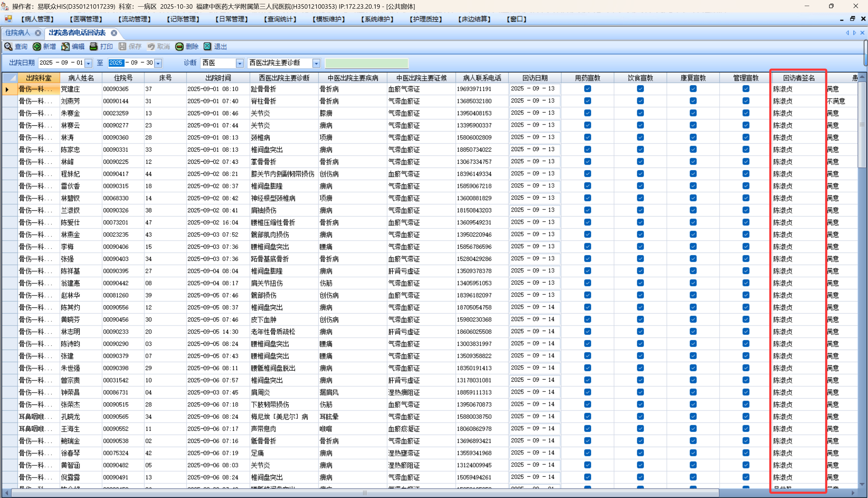
Task: Click the green diagnosis text input field
Action: coord(366,63)
